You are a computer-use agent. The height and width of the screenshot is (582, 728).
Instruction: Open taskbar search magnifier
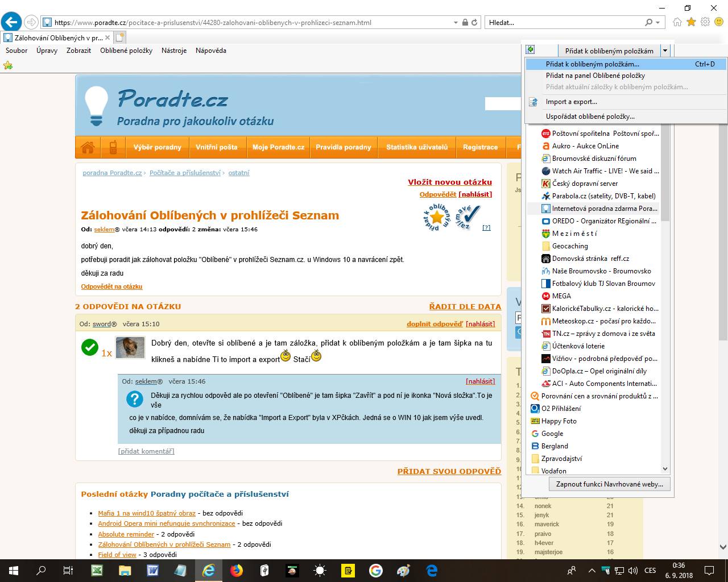[41, 571]
